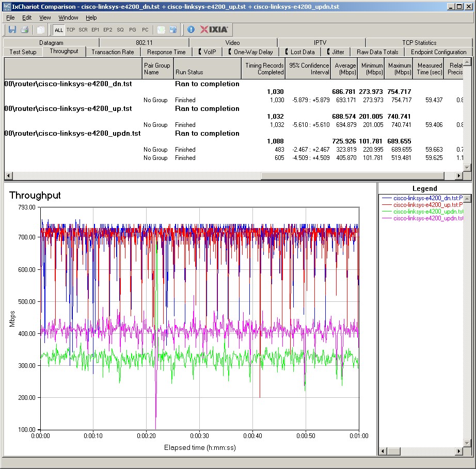Open the File menu
This screenshot has height=469, width=476.
(x=10, y=18)
